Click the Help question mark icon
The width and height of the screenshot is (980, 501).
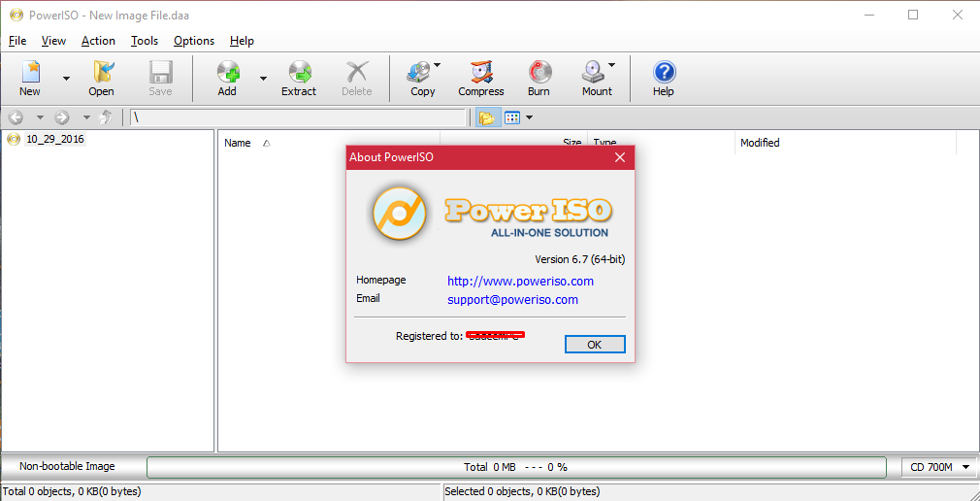(x=664, y=73)
